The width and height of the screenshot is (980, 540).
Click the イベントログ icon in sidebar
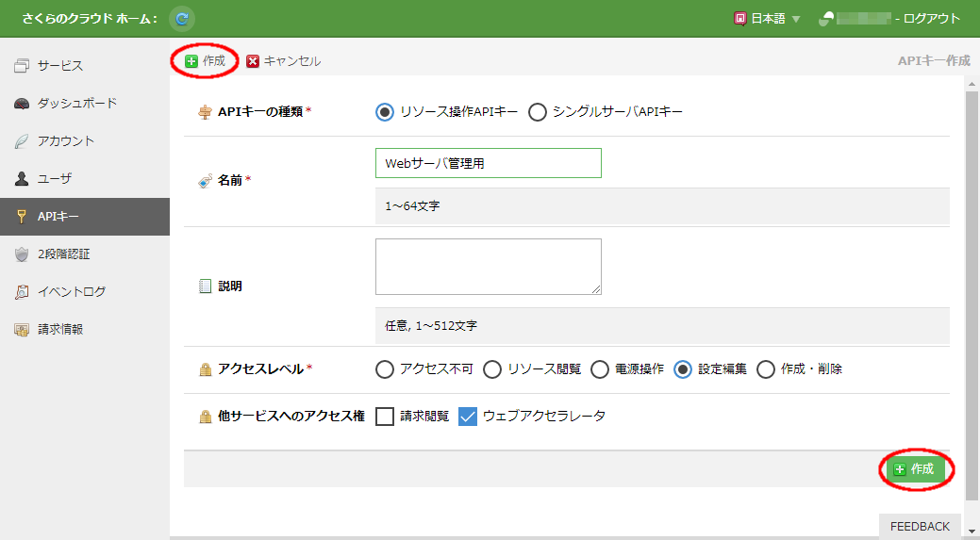(22, 292)
